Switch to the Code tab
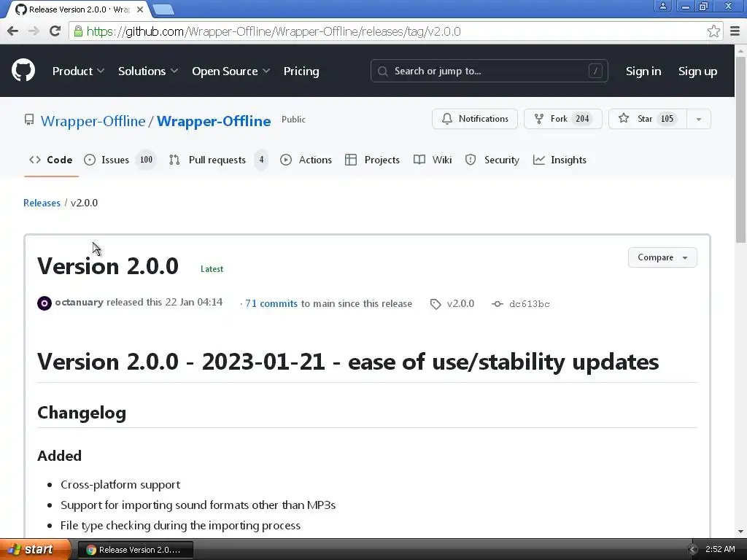 [x=51, y=160]
